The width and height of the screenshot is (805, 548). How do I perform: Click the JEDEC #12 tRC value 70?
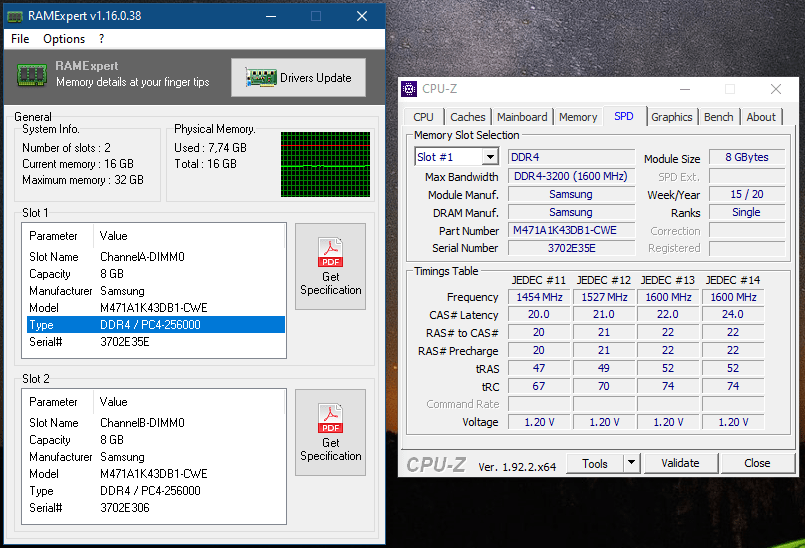point(604,386)
